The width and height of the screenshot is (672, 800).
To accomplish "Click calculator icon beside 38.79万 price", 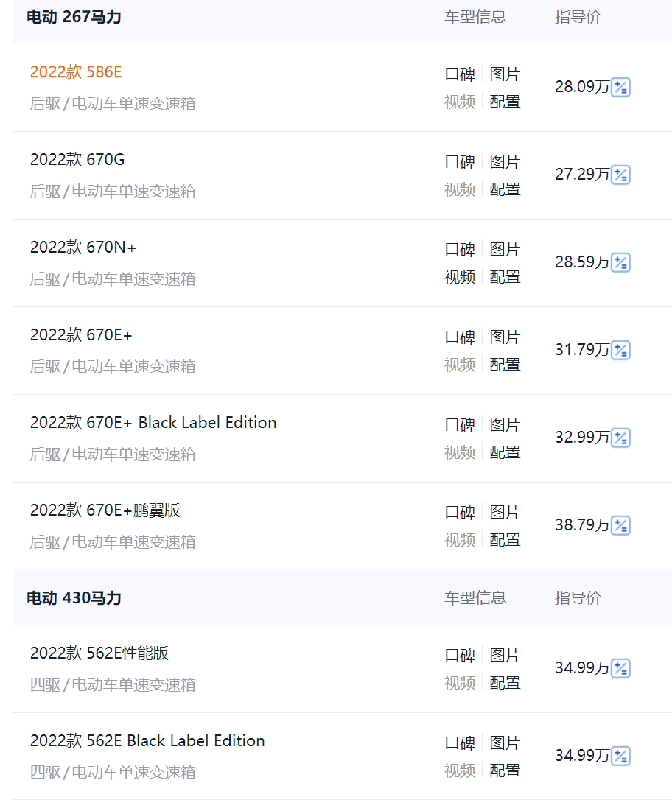I will click(620, 526).
